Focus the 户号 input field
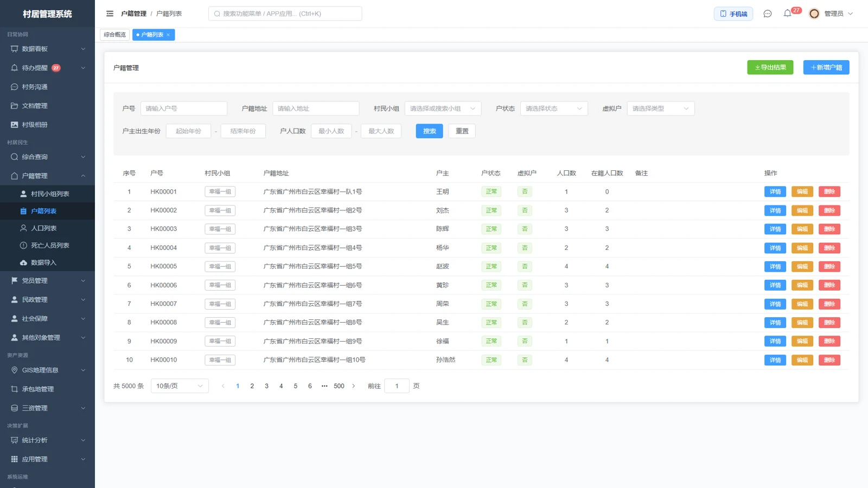 pyautogui.click(x=184, y=108)
